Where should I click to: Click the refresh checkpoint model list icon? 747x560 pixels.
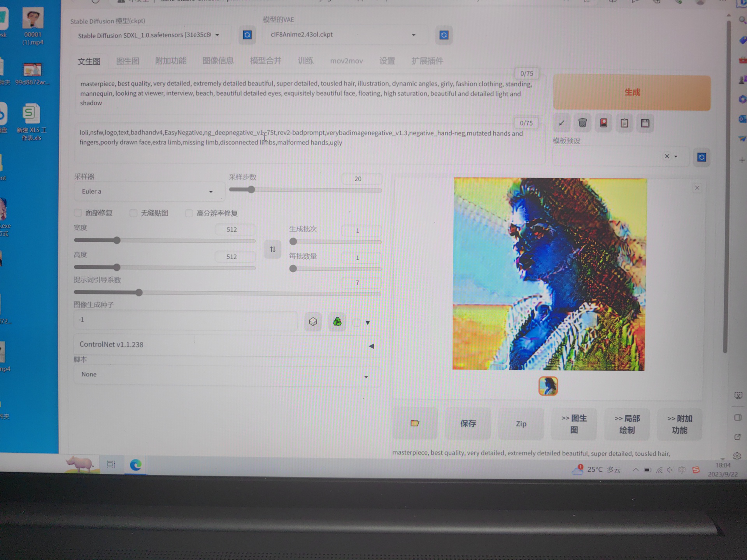coord(247,35)
